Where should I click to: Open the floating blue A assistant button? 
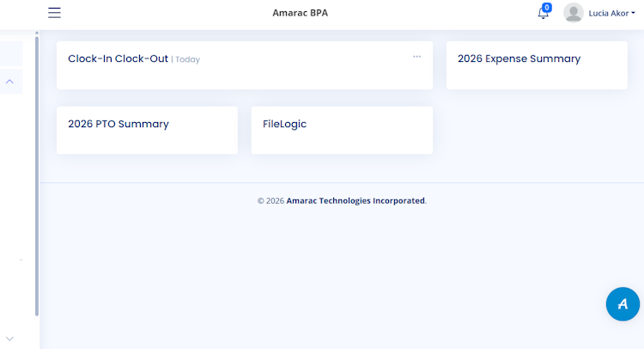623,303
